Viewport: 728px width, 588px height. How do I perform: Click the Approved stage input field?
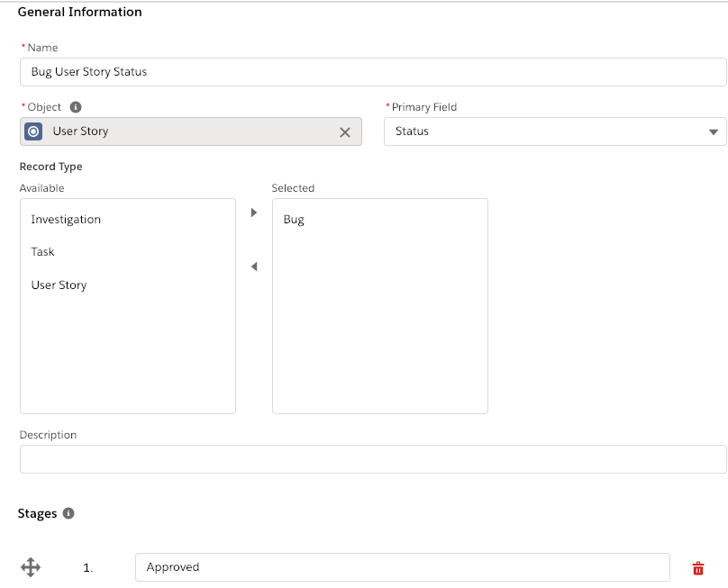point(402,567)
